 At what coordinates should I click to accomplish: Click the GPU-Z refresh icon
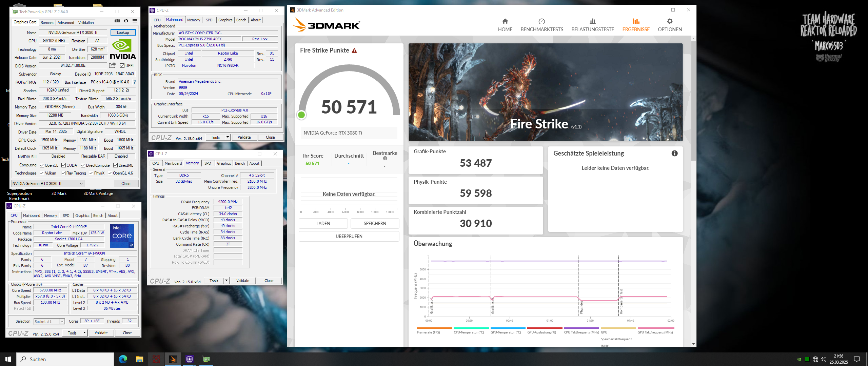(x=126, y=21)
